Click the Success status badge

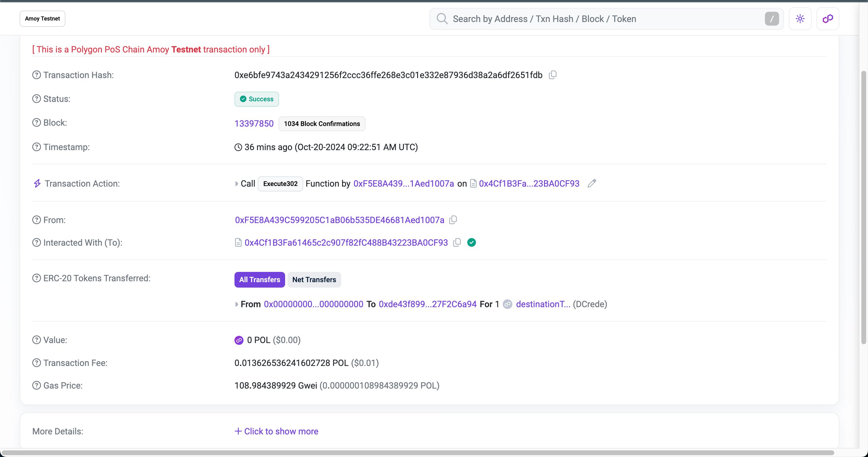(x=257, y=99)
